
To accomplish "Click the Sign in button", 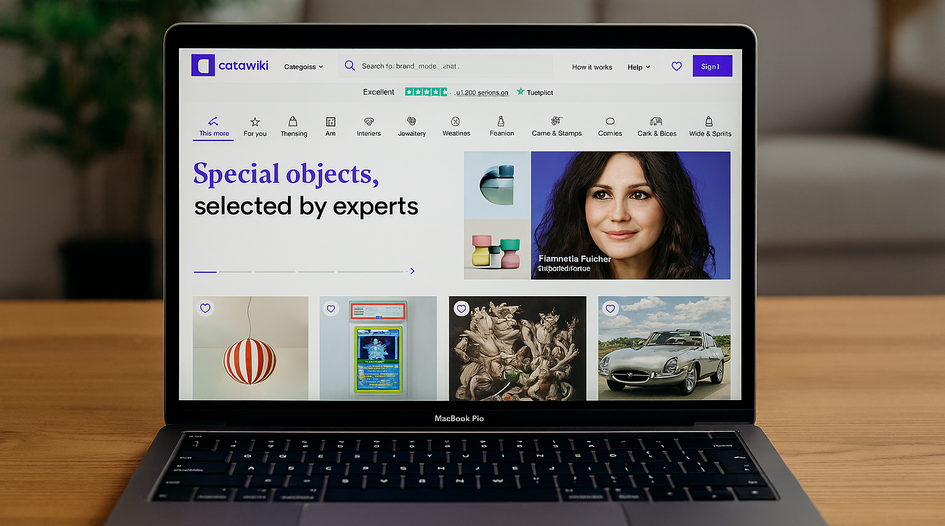I will 711,66.
